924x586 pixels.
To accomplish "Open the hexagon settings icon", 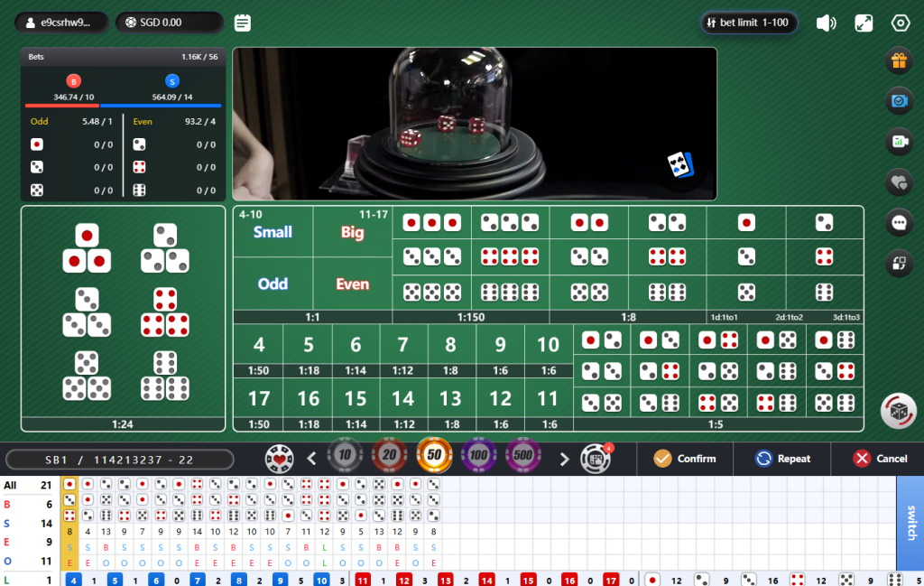I will pyautogui.click(x=900, y=23).
